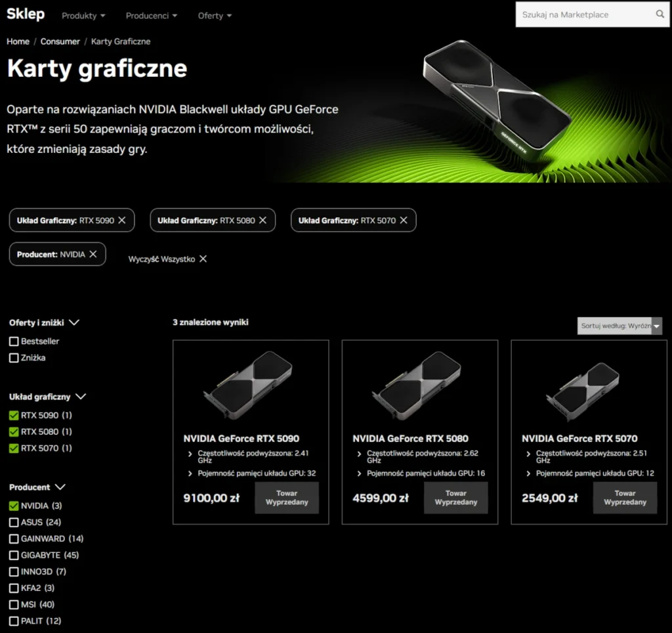Image resolution: width=672 pixels, height=633 pixels.
Task: Remove the Producent NVIDIA filter chip
Action: tap(93, 254)
